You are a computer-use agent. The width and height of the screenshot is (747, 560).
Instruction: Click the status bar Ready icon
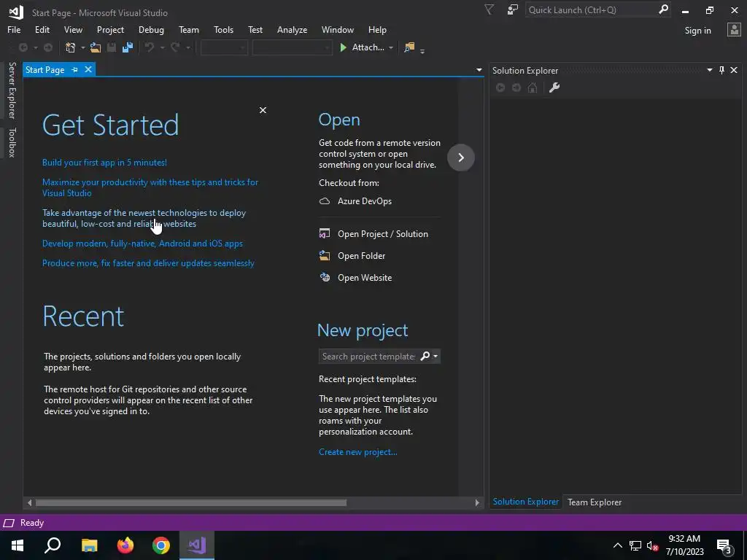coord(9,523)
